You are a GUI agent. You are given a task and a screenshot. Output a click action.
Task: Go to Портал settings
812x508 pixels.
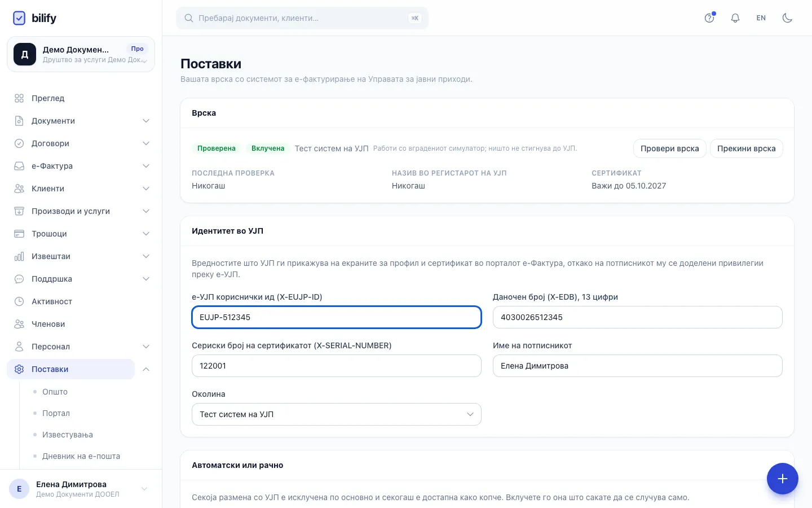[56, 413]
